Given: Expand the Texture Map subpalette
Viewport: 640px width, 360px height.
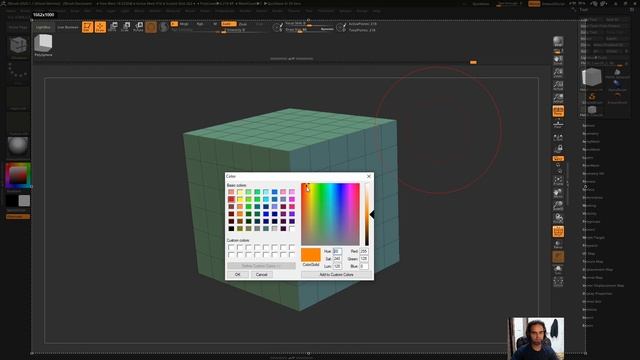Looking at the screenshot, I should coord(593,262).
